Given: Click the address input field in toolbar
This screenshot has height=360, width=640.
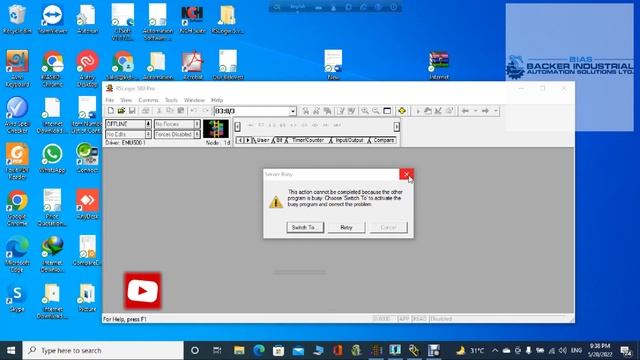Looking at the screenshot, I should (252, 111).
